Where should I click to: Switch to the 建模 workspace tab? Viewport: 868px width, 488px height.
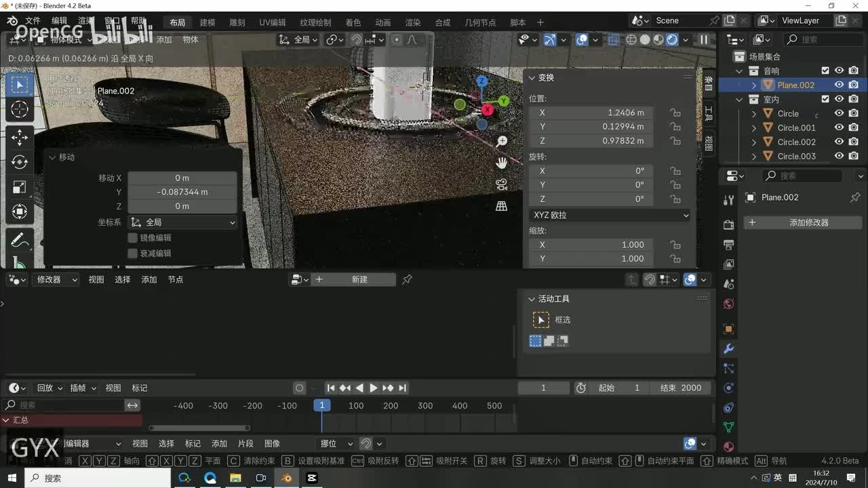208,22
